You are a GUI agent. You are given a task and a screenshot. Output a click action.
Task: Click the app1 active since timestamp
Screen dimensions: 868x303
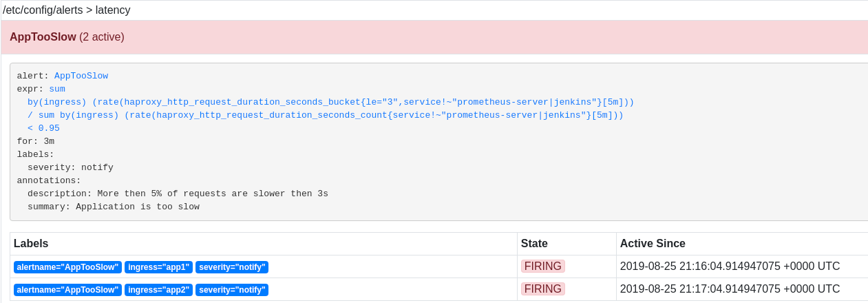pyautogui.click(x=730, y=267)
